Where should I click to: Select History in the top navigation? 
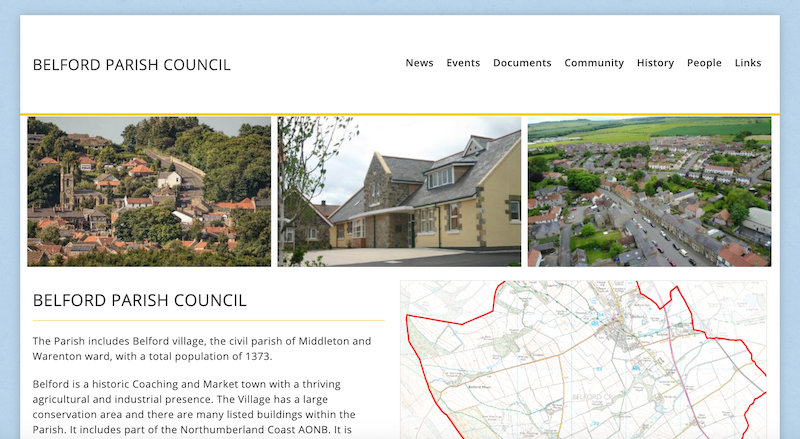click(655, 63)
